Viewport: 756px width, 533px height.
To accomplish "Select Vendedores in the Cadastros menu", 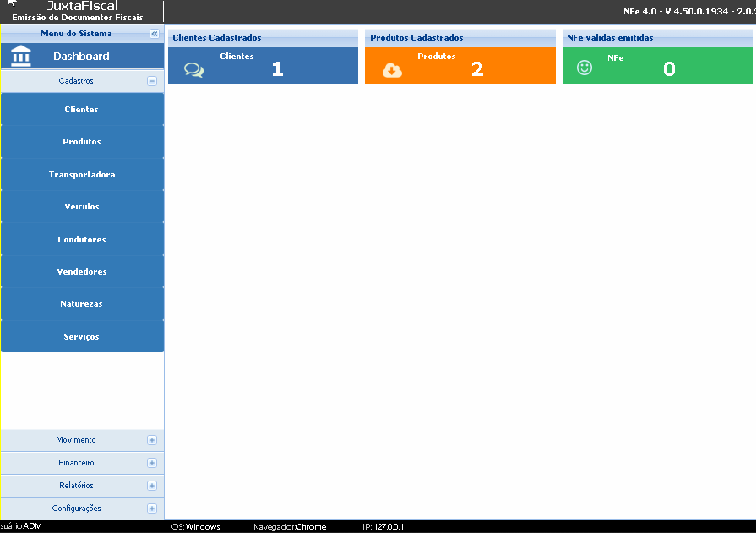I will pyautogui.click(x=82, y=272).
